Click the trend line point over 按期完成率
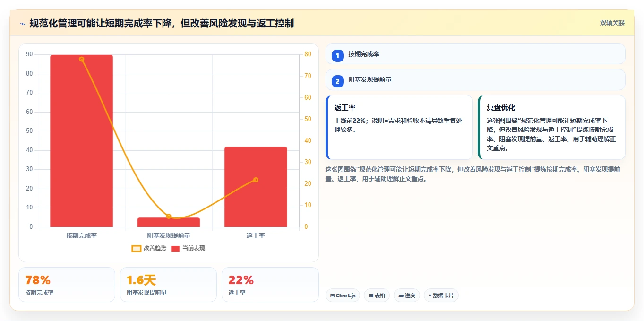 click(x=82, y=59)
